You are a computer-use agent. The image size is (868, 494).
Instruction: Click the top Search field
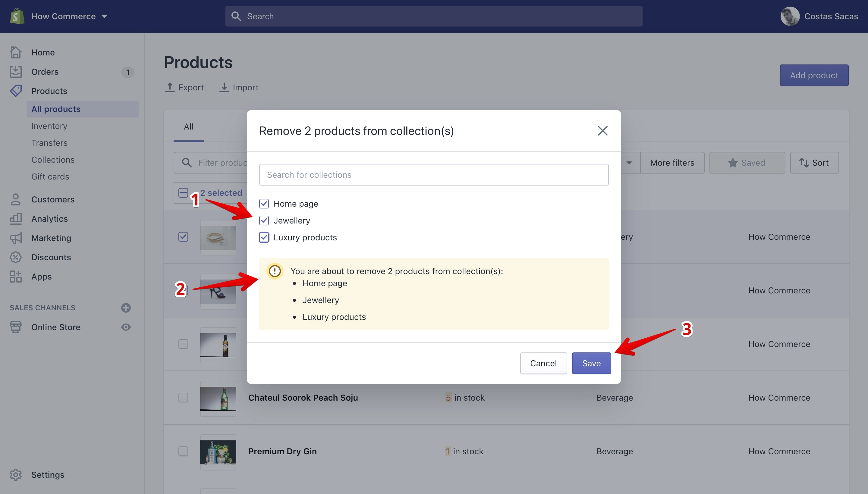coord(433,16)
